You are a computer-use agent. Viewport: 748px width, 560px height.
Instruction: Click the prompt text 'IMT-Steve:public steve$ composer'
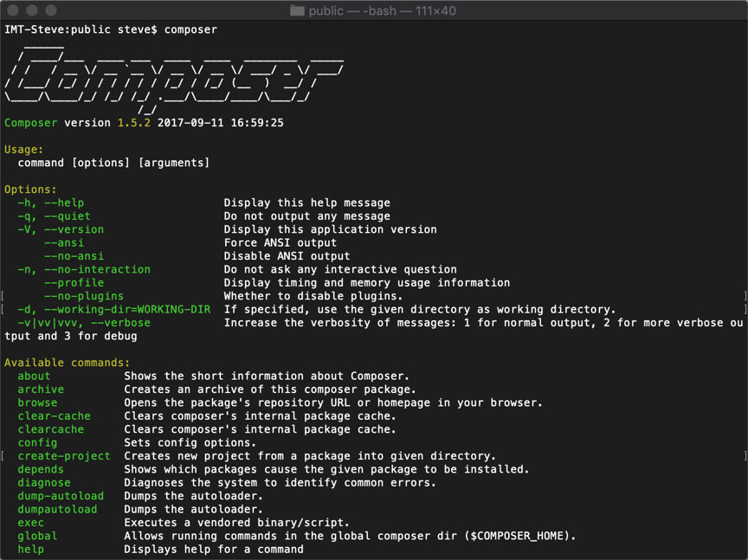click(x=111, y=29)
